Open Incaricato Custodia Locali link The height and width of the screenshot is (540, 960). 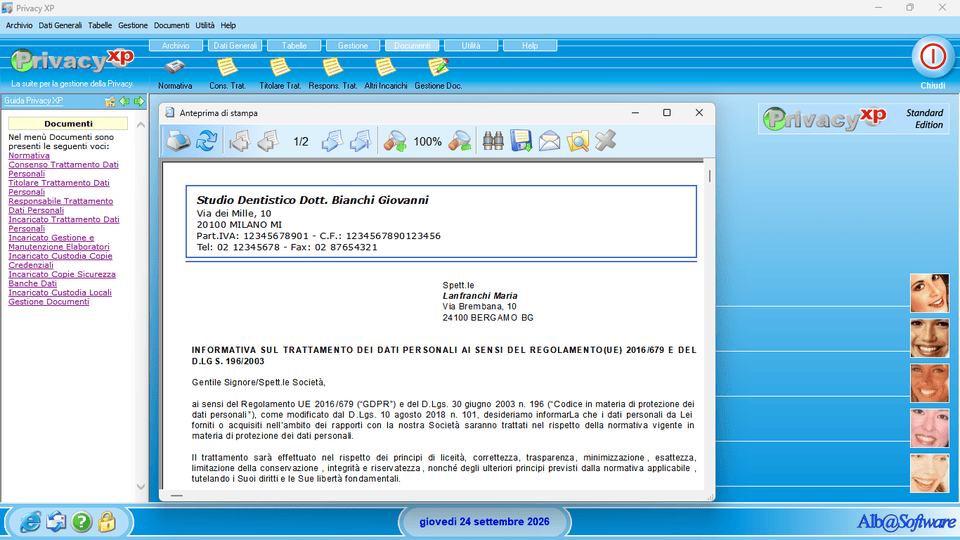tap(60, 293)
